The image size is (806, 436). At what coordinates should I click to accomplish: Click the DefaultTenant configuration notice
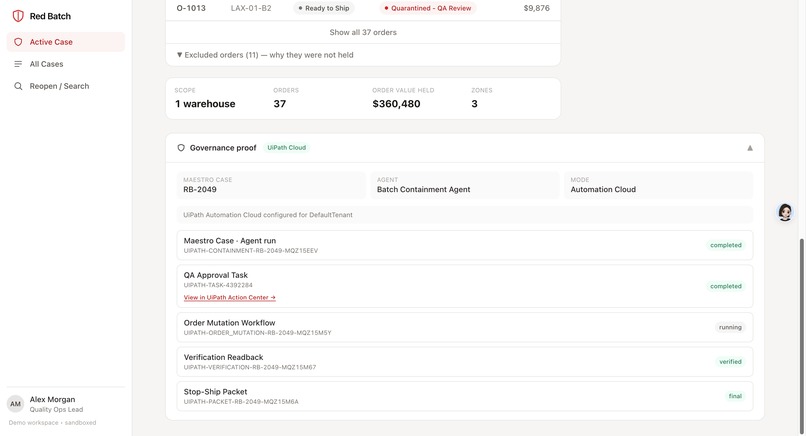click(x=465, y=215)
